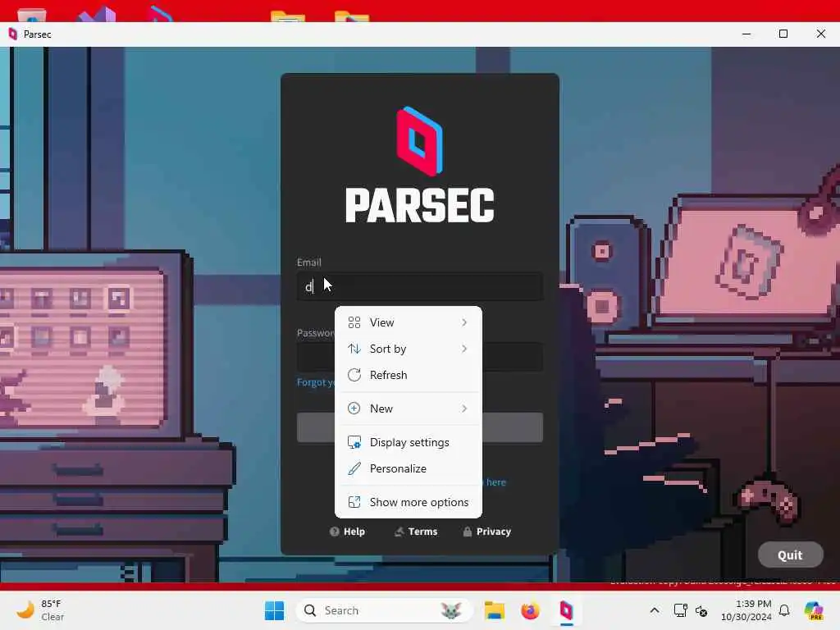The width and height of the screenshot is (840, 630).
Task: Click the View grid icon
Action: point(354,322)
